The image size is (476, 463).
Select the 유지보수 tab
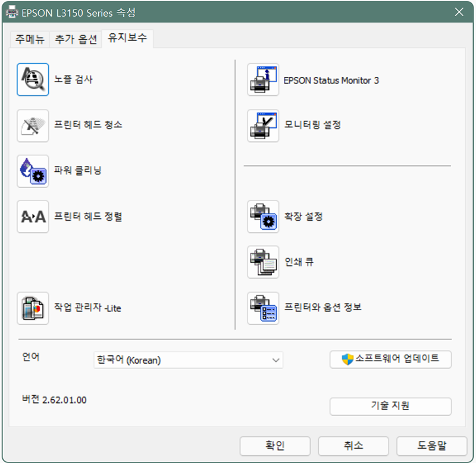127,38
